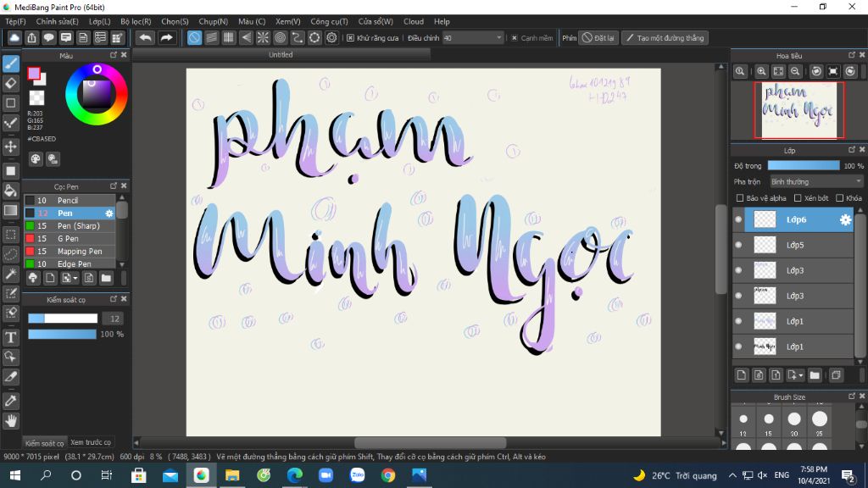Hide the Lớp5 layer

pyautogui.click(x=738, y=245)
